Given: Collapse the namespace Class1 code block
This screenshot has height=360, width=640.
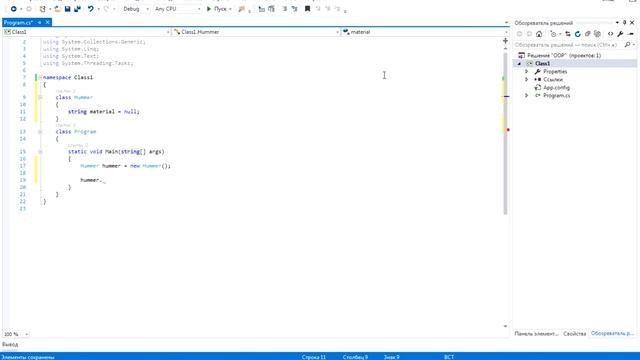Looking at the screenshot, I should click(40, 77).
